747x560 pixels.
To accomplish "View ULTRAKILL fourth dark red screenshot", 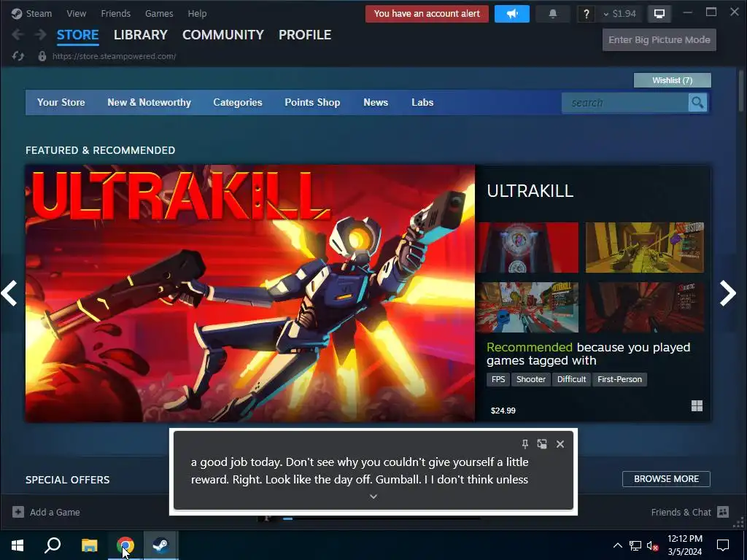I will pyautogui.click(x=645, y=307).
